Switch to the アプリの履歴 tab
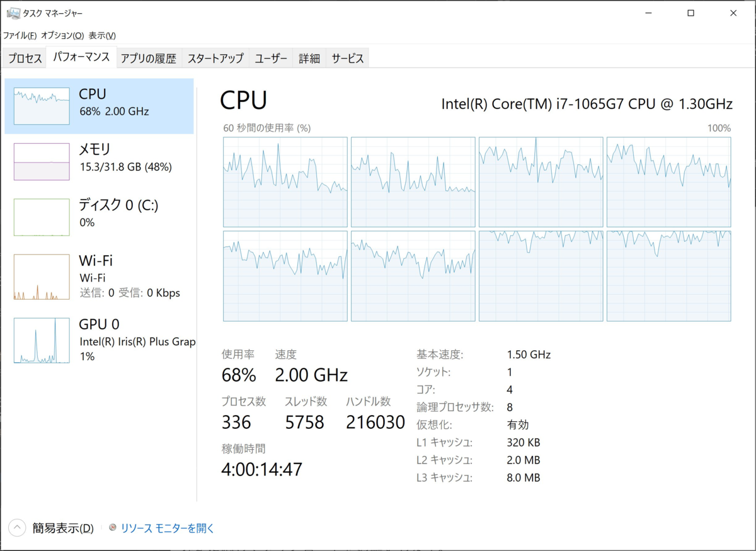Screen dimensions: 756x551 pos(149,59)
